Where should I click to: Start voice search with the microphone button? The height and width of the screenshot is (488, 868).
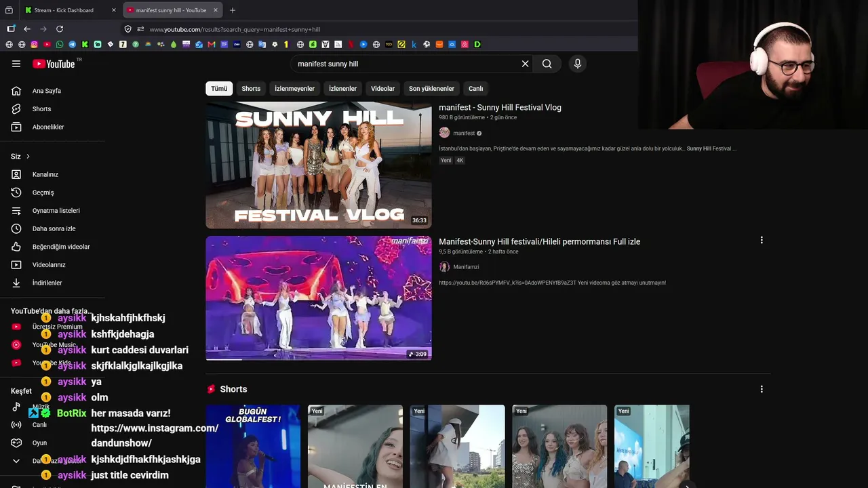point(578,64)
